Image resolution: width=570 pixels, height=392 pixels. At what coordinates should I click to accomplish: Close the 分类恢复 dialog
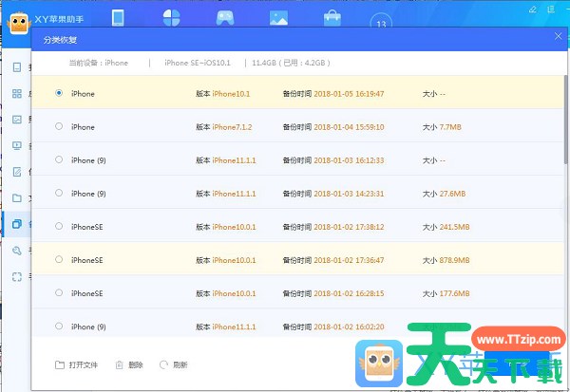(x=558, y=36)
